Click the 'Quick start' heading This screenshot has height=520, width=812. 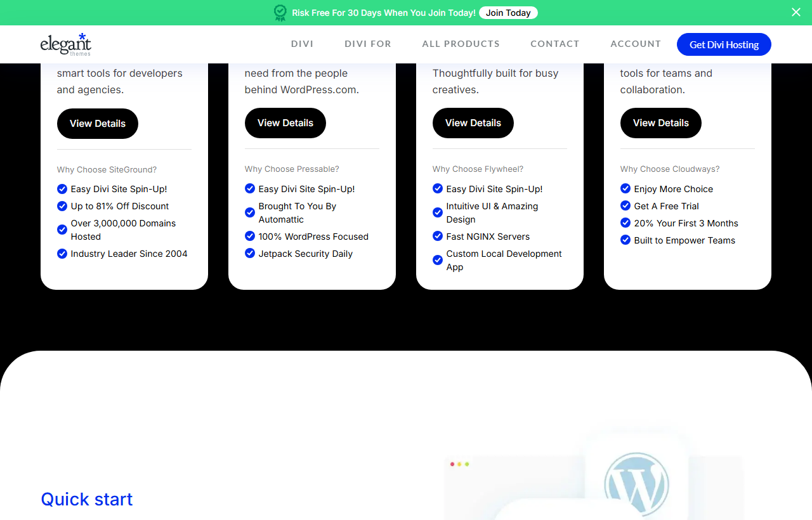tap(87, 499)
